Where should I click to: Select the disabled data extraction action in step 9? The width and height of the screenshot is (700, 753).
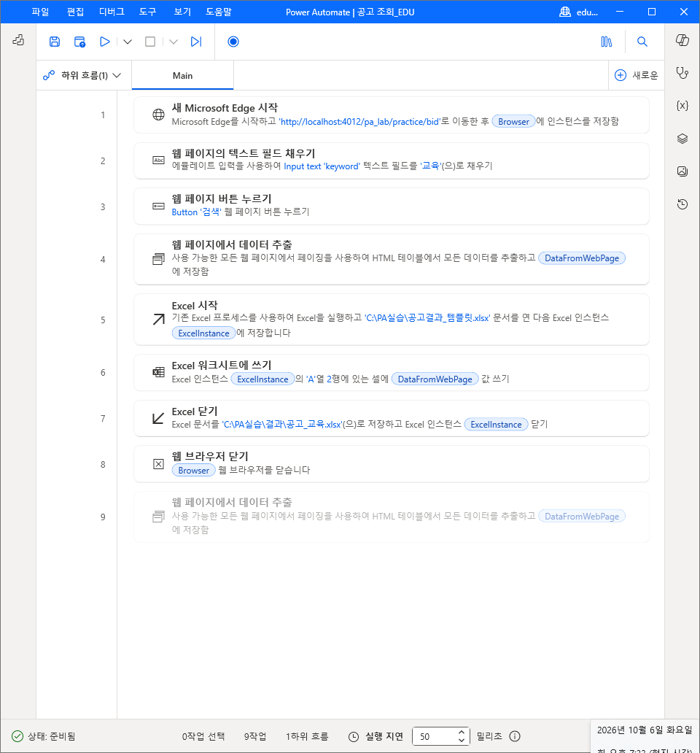point(392,517)
